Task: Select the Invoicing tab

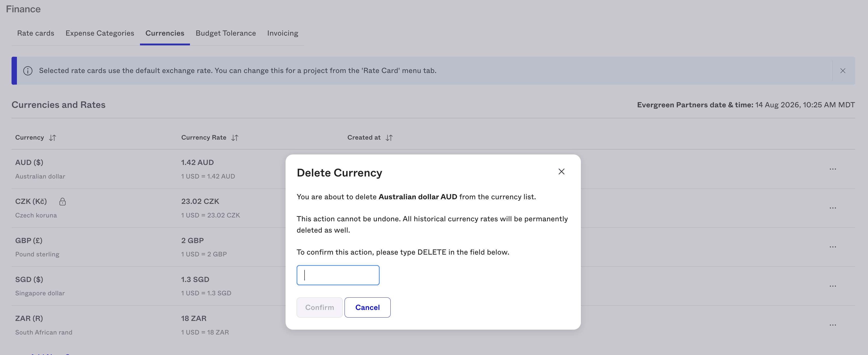Action: (x=283, y=33)
